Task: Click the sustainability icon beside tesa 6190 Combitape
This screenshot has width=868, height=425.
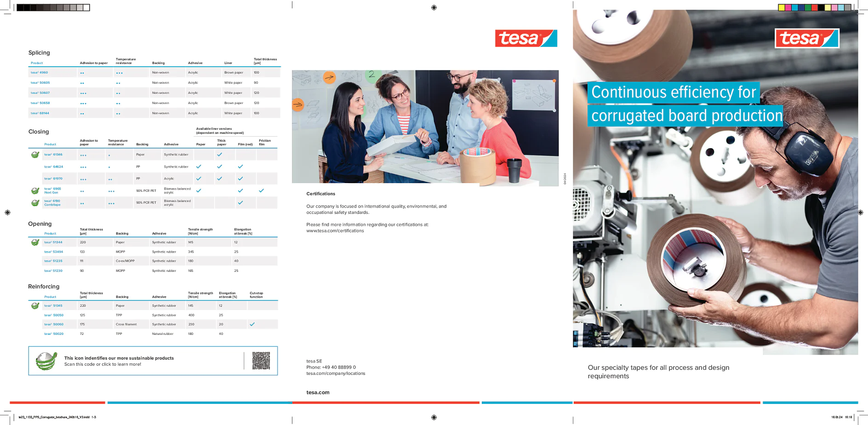Action: coord(34,202)
